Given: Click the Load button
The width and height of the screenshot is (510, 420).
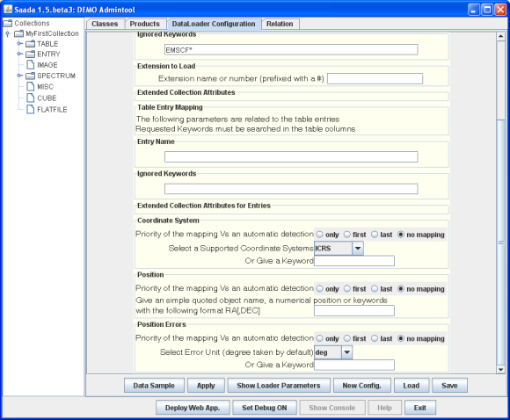Looking at the screenshot, I should (x=412, y=386).
